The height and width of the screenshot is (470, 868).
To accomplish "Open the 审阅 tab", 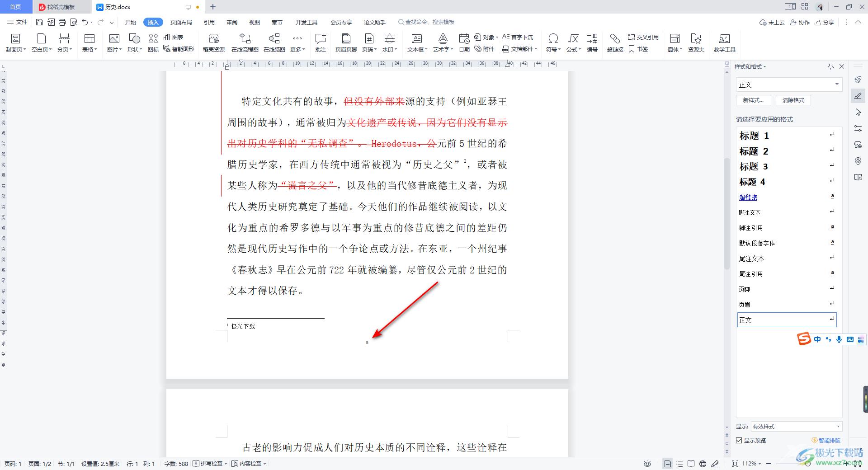I will pos(232,22).
